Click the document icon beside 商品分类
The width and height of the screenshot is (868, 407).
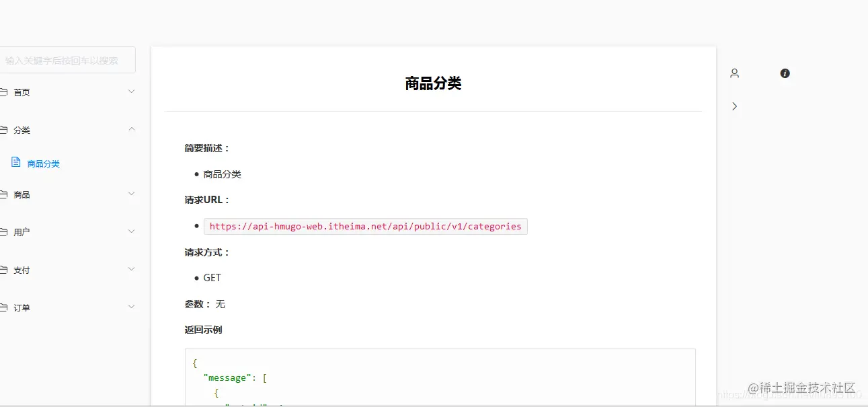tap(16, 162)
